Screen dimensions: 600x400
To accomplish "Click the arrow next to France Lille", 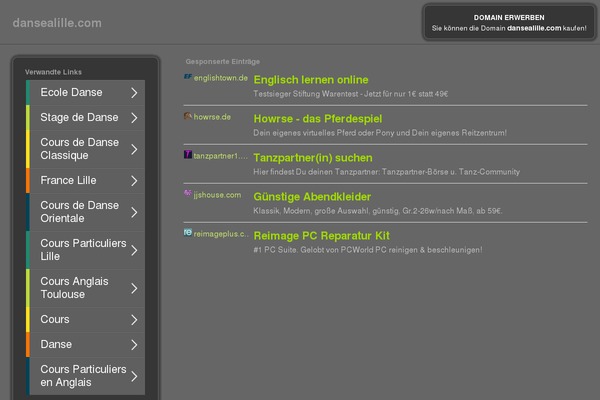I will (134, 181).
